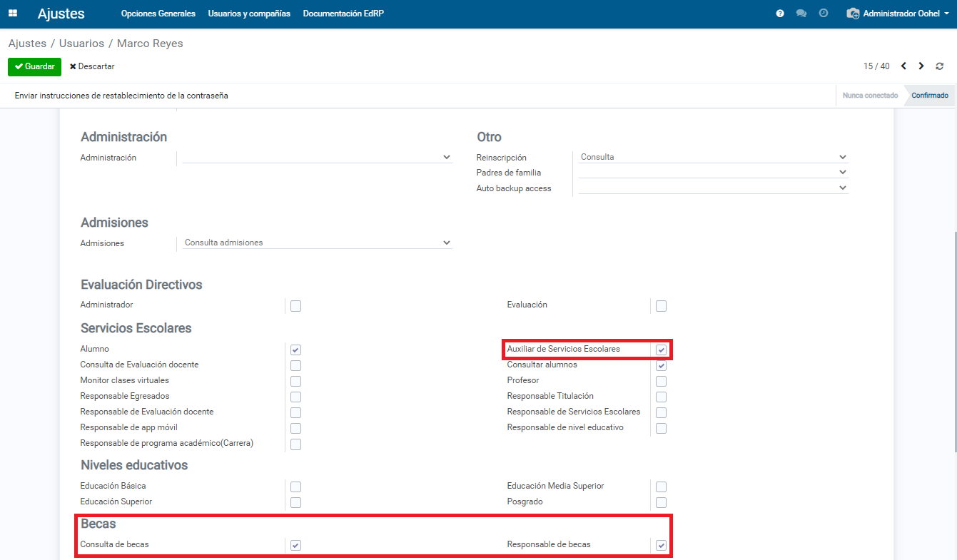This screenshot has width=957, height=560.
Task: Click the vertical page scrollbar
Action: click(x=954, y=342)
